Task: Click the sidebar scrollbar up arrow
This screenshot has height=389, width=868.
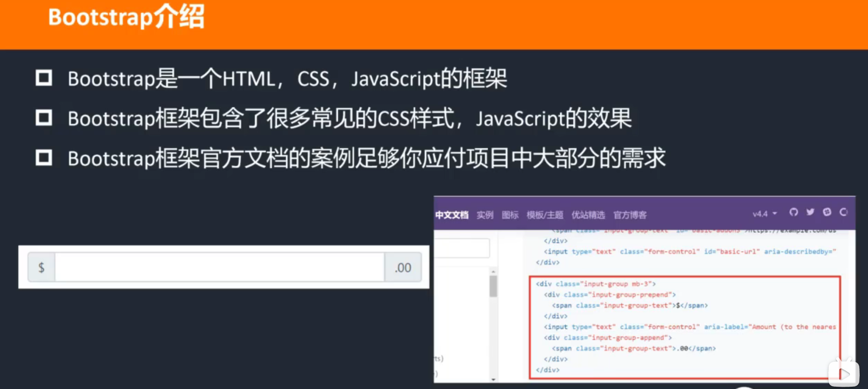Action: (493, 271)
